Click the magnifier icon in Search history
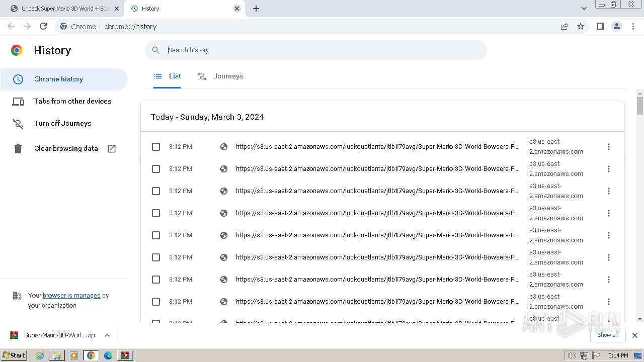Viewport: 644px width, 362px height. click(156, 50)
